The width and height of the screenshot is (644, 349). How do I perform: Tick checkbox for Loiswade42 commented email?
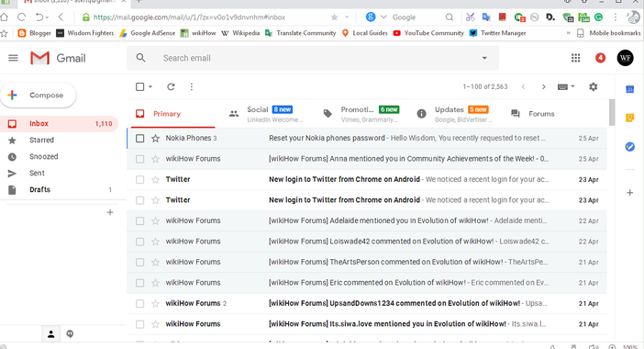[x=140, y=242]
